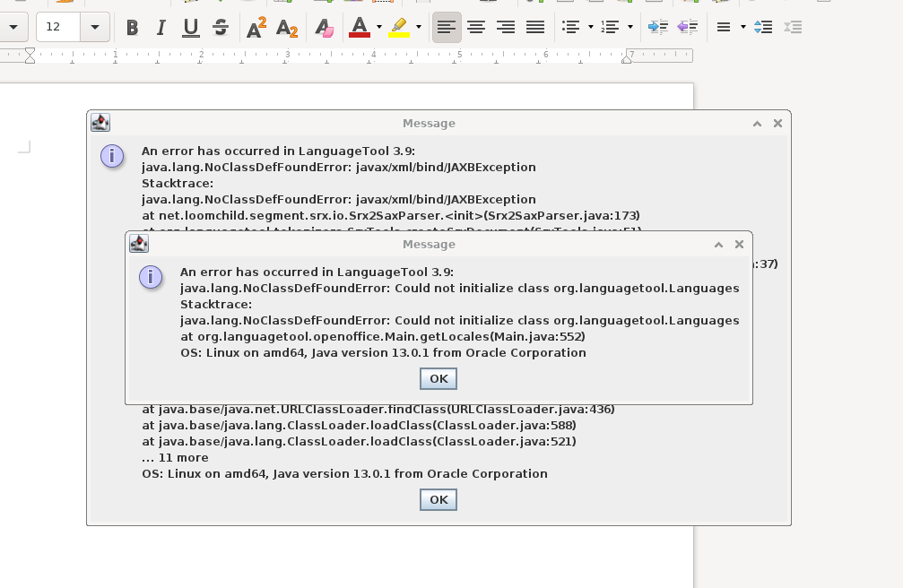903x588 pixels.
Task: Click OK in the front Message dialog
Action: 438,379
